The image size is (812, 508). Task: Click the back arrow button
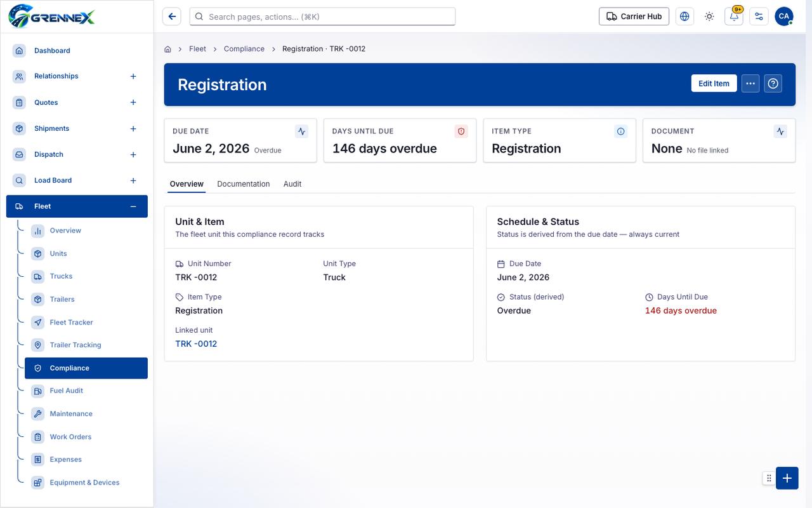[x=172, y=17]
